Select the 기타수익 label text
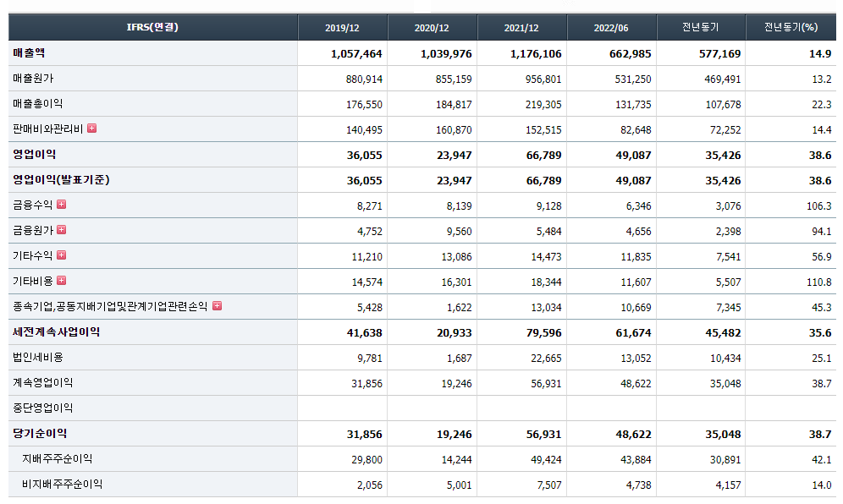This screenshot has height=504, width=843. (x=33, y=255)
